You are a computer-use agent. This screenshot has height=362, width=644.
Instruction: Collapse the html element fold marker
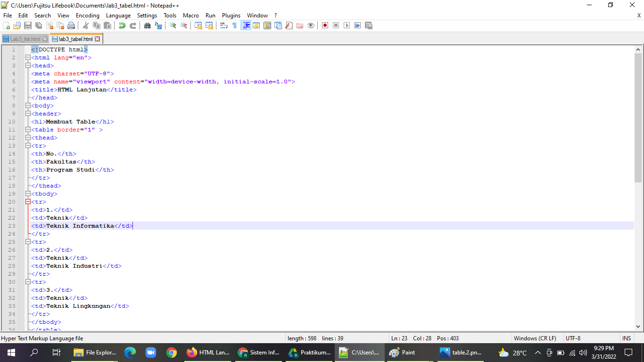pyautogui.click(x=28, y=57)
